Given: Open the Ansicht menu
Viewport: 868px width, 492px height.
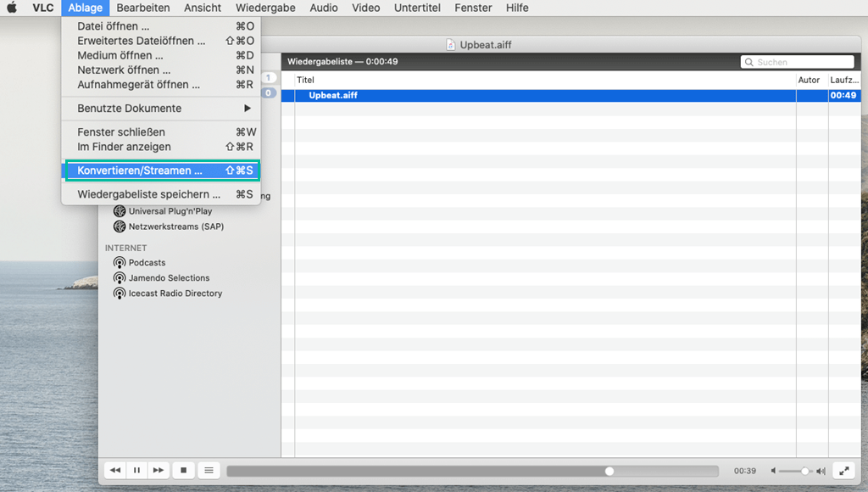Looking at the screenshot, I should click(203, 8).
